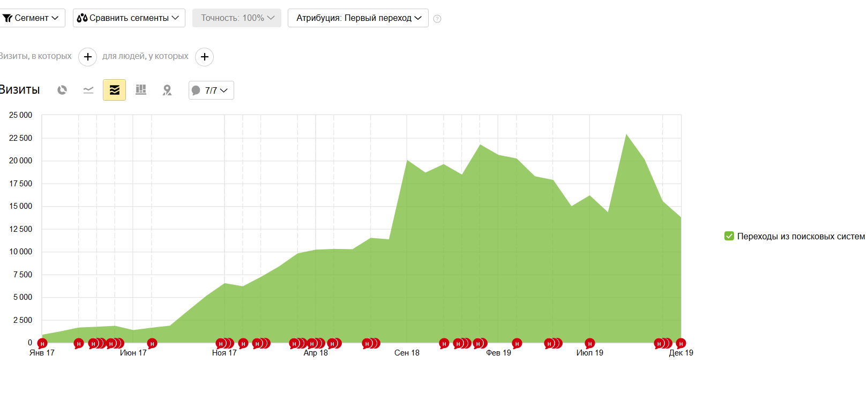
Task: Add condition for 'Визиты, в которых'
Action: tap(88, 57)
